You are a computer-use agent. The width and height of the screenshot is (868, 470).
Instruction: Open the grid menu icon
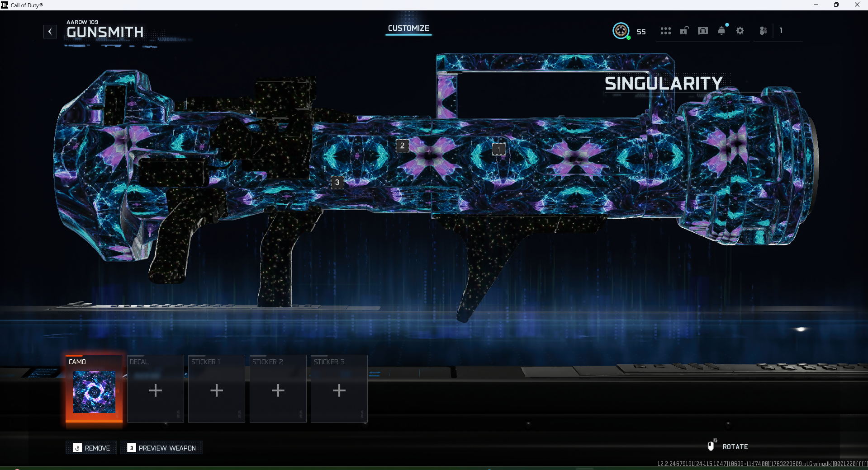click(x=665, y=31)
